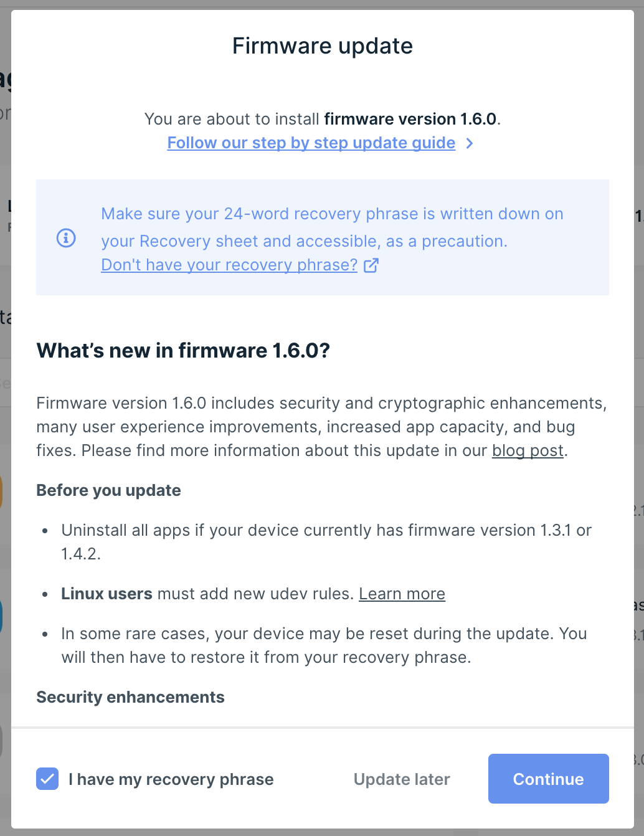
Task: Open the blog post link
Action: pyautogui.click(x=528, y=450)
